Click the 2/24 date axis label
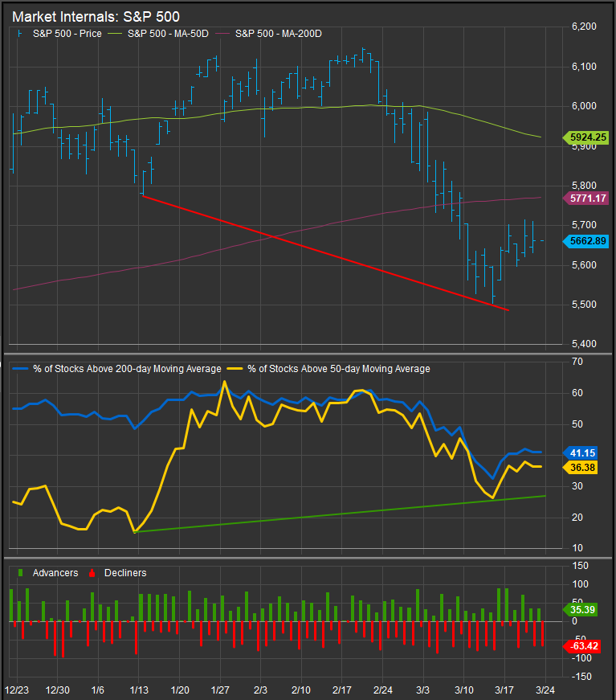Screen dimensions: 616x700 coord(383,690)
